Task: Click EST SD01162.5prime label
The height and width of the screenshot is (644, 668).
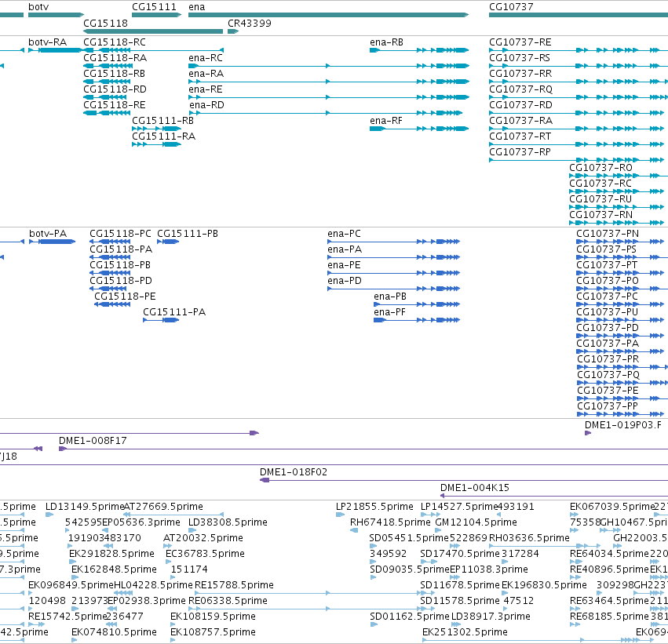Action: tap(410, 617)
